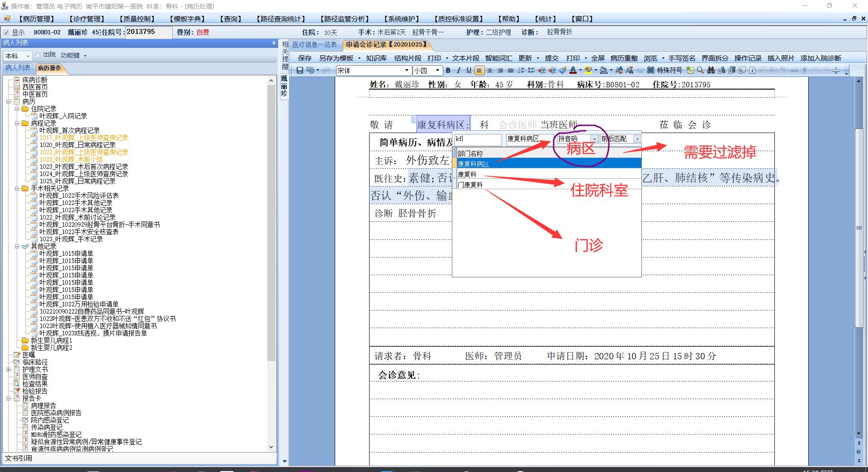Collapse the 其他记录 tree node

(x=17, y=246)
